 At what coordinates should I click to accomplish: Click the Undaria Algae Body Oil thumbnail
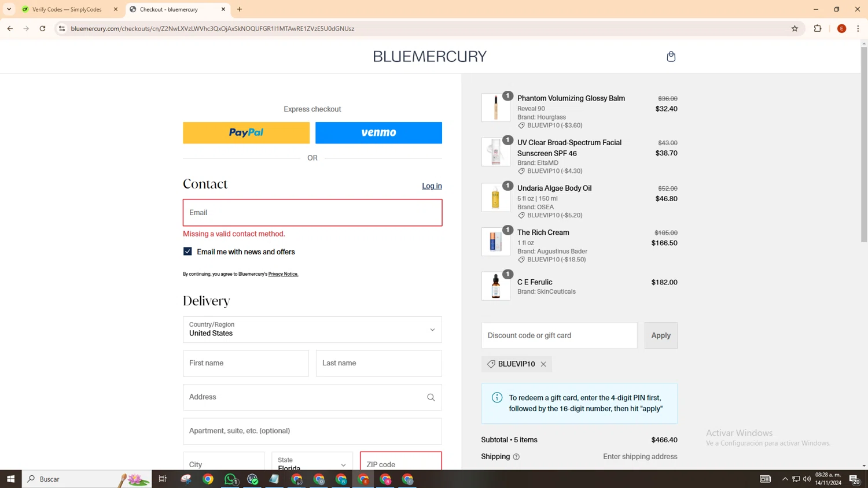click(x=496, y=198)
